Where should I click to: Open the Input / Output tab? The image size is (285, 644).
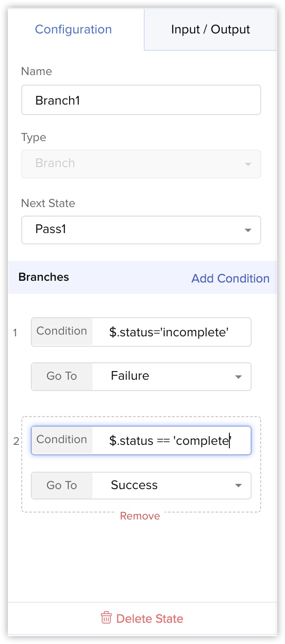211,30
